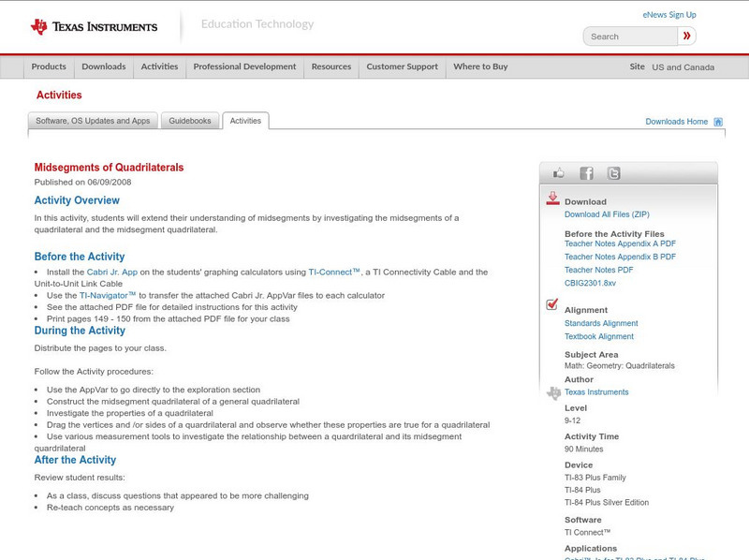Open the Teacher Notes PDF link

pos(598,270)
